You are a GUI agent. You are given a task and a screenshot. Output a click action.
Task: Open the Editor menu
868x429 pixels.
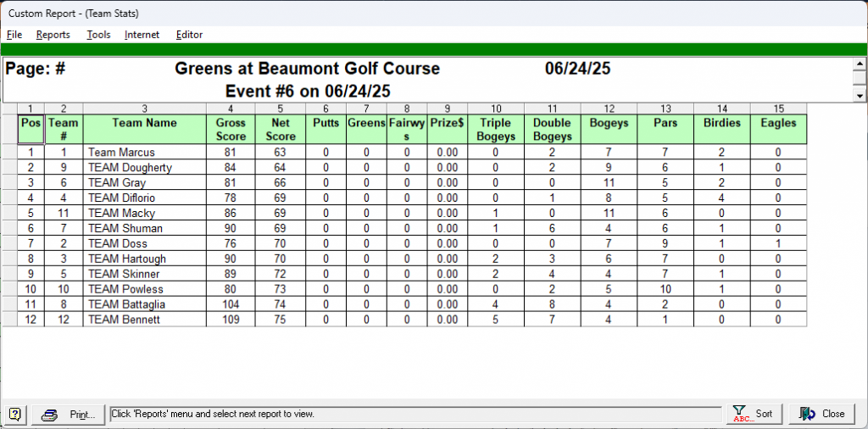point(189,35)
